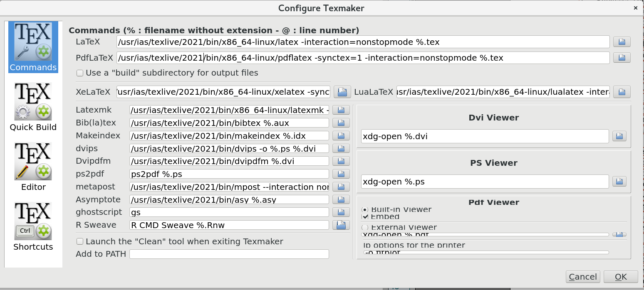Viewport: 644px width, 290px height.
Task: Confirm settings with the OK button
Action: [621, 277]
